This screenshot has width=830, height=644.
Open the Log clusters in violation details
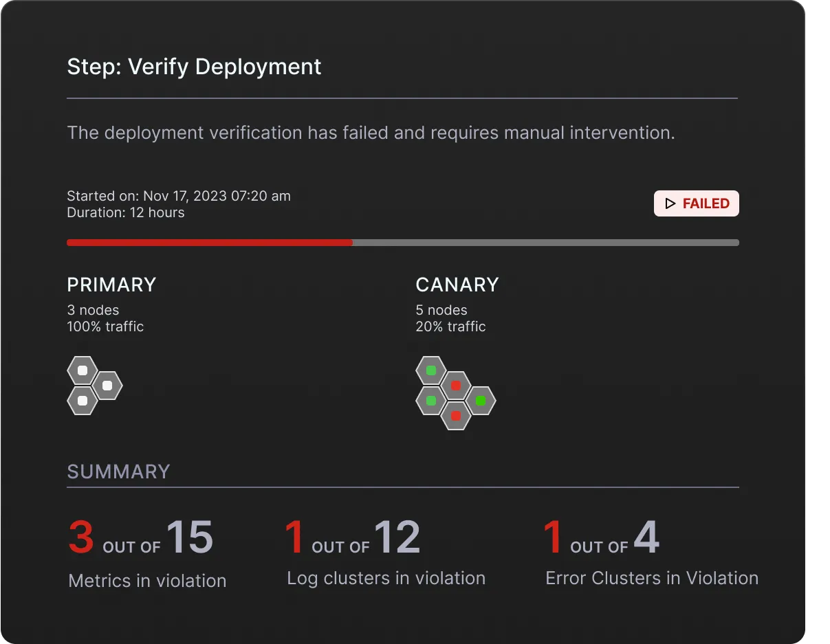point(386,578)
